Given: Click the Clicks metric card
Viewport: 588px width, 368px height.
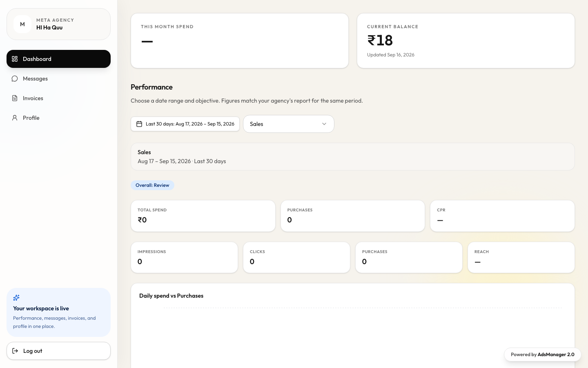Looking at the screenshot, I should (x=296, y=258).
